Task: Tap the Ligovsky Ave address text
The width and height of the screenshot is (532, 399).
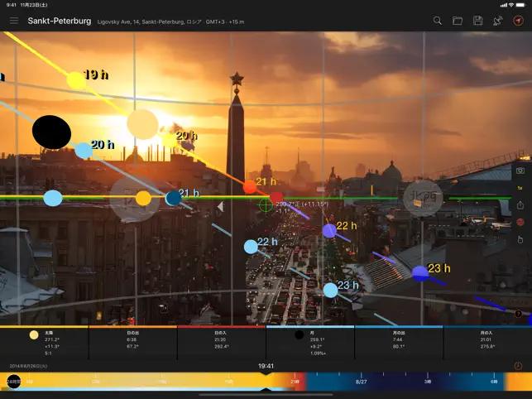Action: pos(170,22)
